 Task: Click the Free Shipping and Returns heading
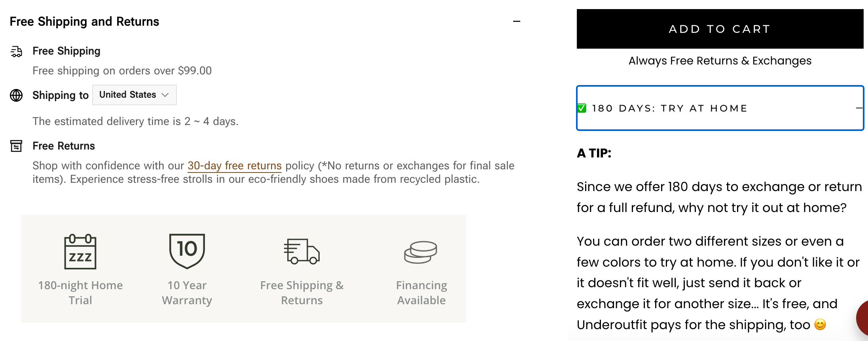pyautogui.click(x=84, y=21)
